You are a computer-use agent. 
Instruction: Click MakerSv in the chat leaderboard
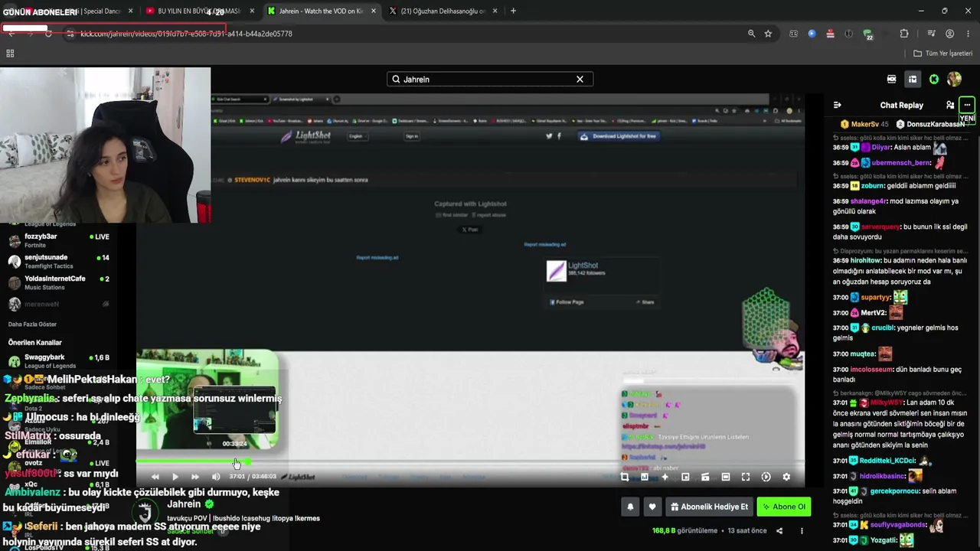(x=865, y=124)
